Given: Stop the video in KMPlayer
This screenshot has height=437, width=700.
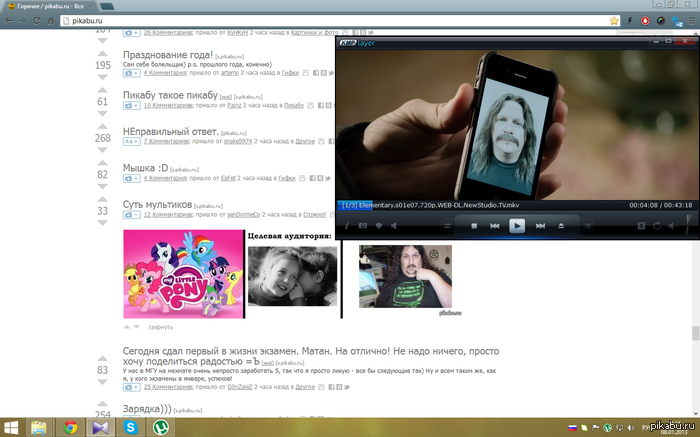Looking at the screenshot, I should pos(474,226).
